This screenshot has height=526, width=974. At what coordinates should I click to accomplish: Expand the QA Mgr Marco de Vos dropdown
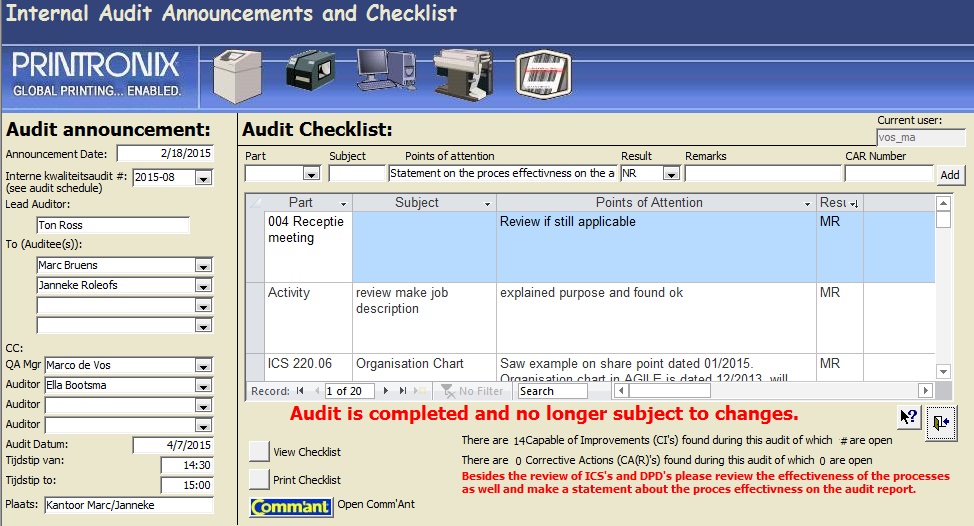(x=203, y=365)
